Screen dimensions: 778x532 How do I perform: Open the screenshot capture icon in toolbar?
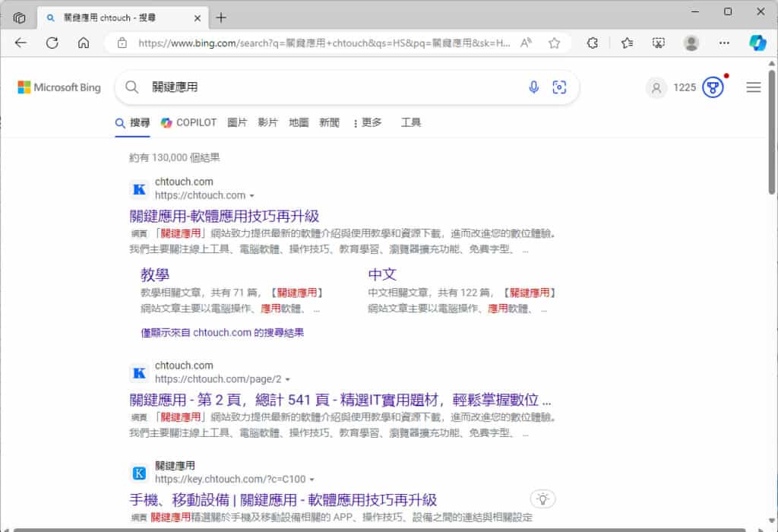659,43
